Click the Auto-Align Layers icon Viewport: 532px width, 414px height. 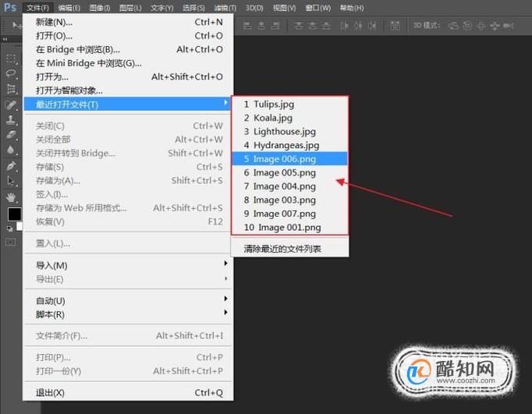tap(395, 26)
